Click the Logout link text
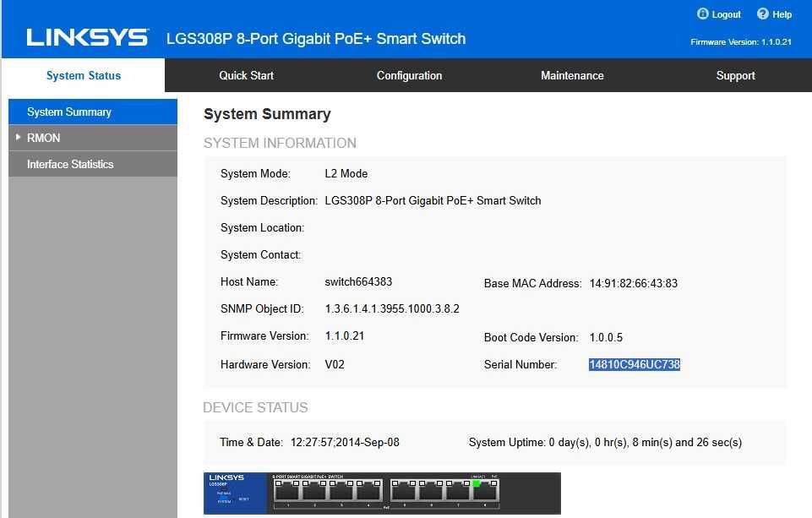Image resolution: width=812 pixels, height=518 pixels. 726,14
